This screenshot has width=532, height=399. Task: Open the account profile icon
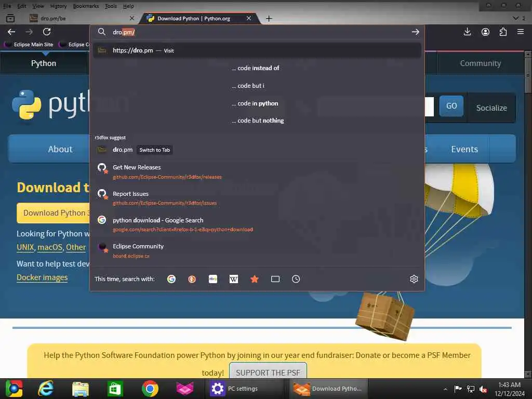pyautogui.click(x=486, y=32)
